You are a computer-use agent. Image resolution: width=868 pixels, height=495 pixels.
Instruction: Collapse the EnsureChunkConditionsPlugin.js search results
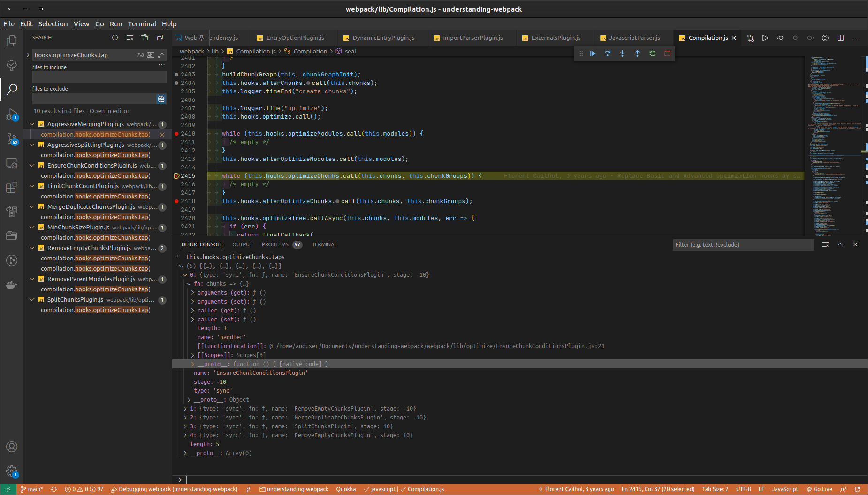[x=32, y=165]
